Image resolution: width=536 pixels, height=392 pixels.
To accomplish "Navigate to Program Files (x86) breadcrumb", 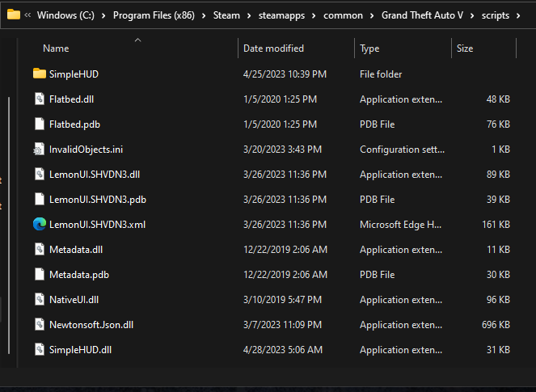I will pos(154,15).
